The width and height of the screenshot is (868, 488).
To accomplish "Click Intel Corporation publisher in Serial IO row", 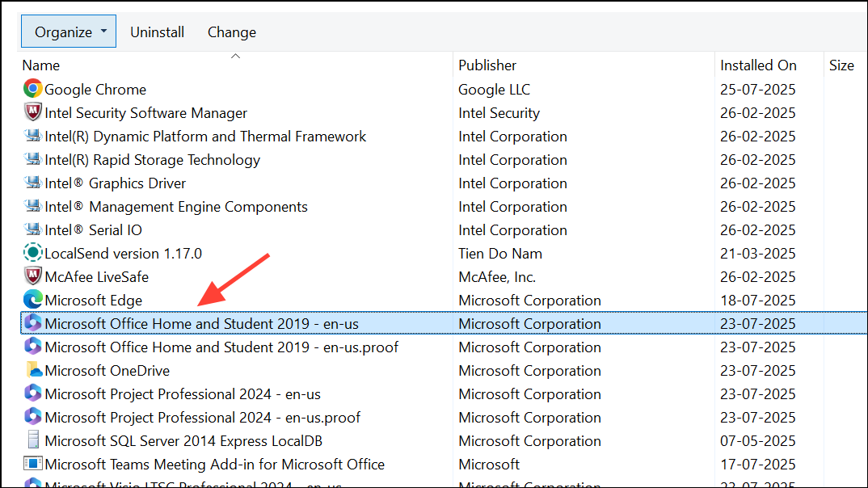I will (x=512, y=229).
